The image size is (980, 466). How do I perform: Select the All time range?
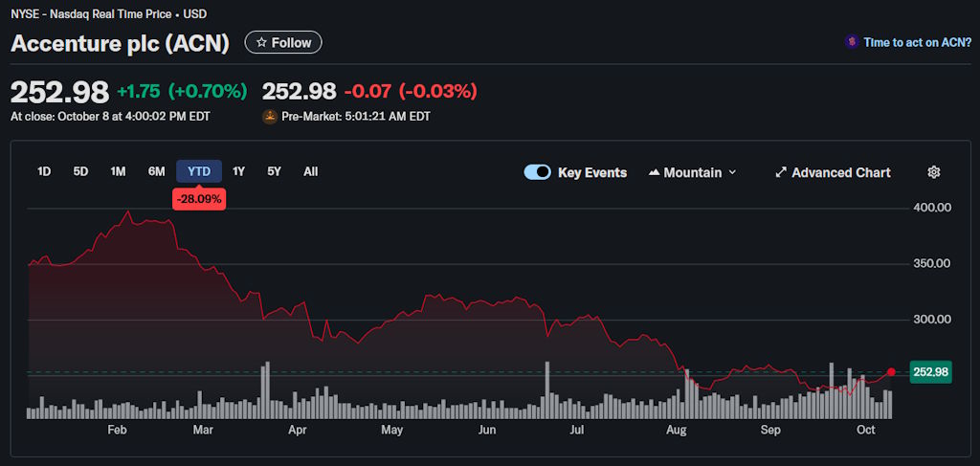[310, 171]
